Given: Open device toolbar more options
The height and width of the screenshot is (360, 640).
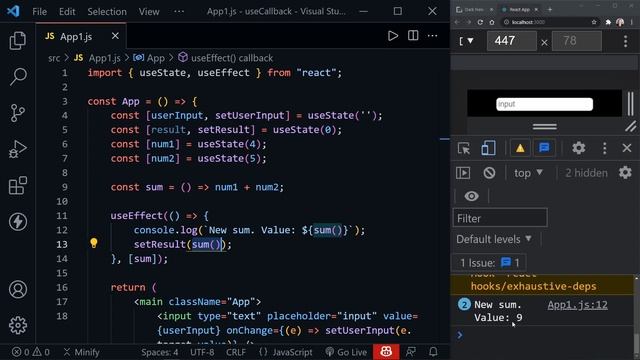Looking at the screenshot, I should point(626,41).
